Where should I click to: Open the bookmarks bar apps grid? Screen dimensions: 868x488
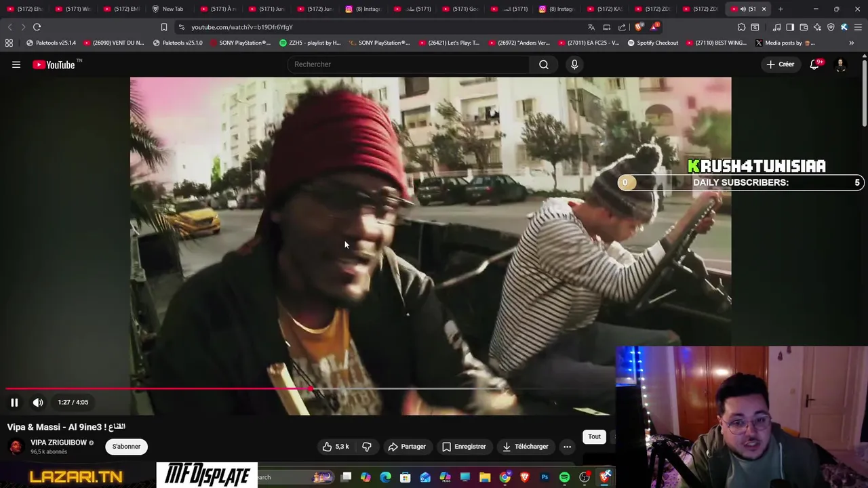pyautogui.click(x=9, y=43)
